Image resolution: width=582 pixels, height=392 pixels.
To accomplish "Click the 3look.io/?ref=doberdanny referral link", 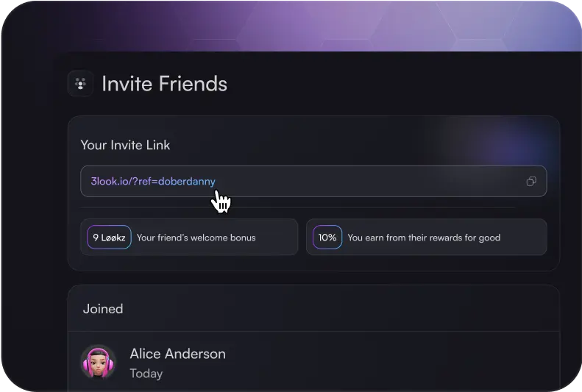I will pos(153,182).
